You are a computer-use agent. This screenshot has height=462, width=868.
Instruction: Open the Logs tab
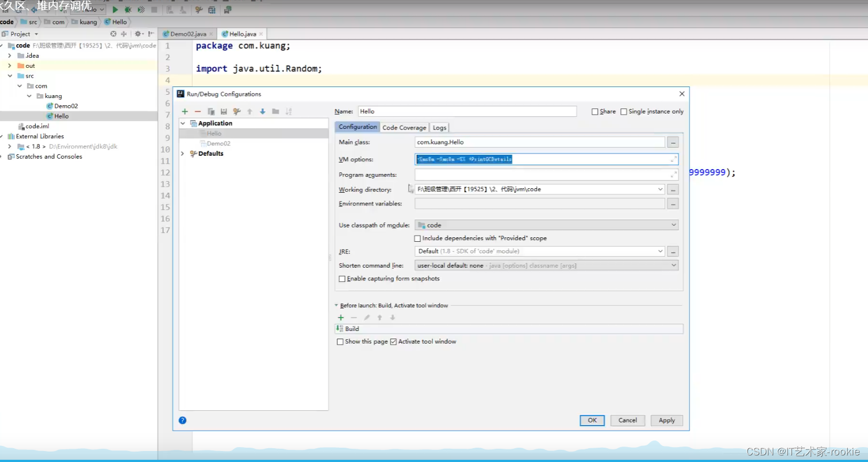point(440,128)
